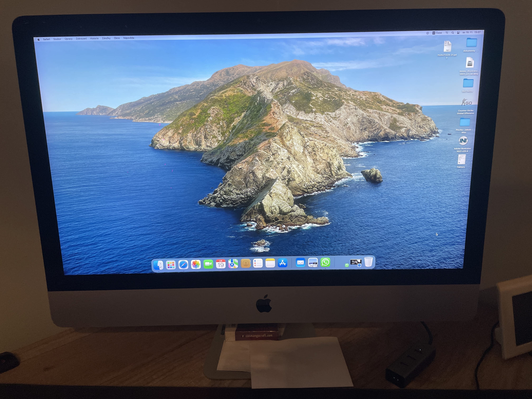Screen dimensions: 532x399
Task: Open the Apple menu
Action: [39, 39]
